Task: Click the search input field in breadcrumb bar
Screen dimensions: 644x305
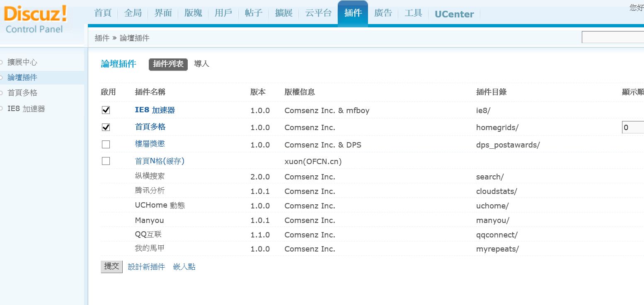Action: 613,37
